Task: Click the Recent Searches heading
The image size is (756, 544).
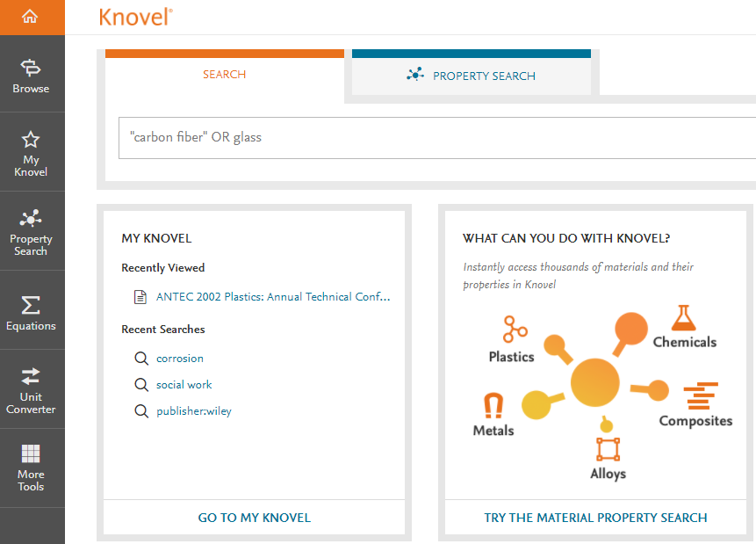Action: [x=163, y=330]
